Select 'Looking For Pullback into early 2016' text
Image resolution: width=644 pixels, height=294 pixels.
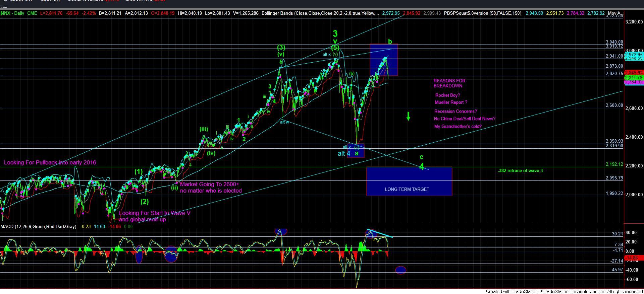[50, 163]
